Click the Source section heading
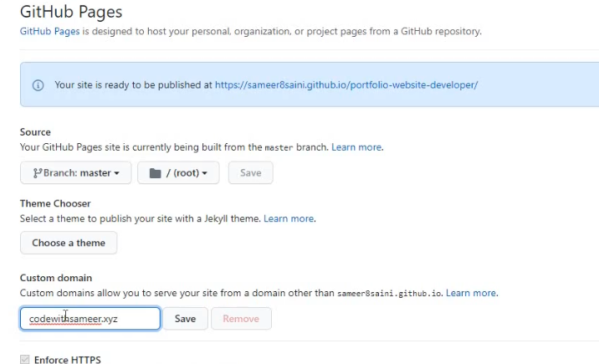The width and height of the screenshot is (599, 364). (35, 132)
